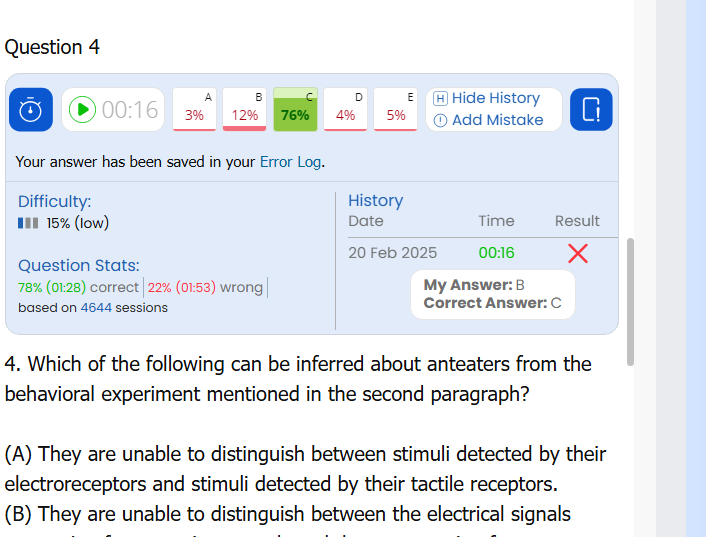Click the 4644 sessions count link

coord(97,308)
